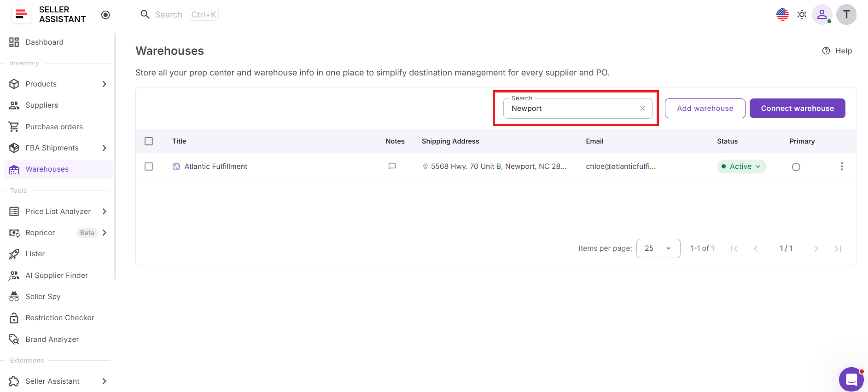Click the Products box icon
Screen dimensions: 868x392
14,84
